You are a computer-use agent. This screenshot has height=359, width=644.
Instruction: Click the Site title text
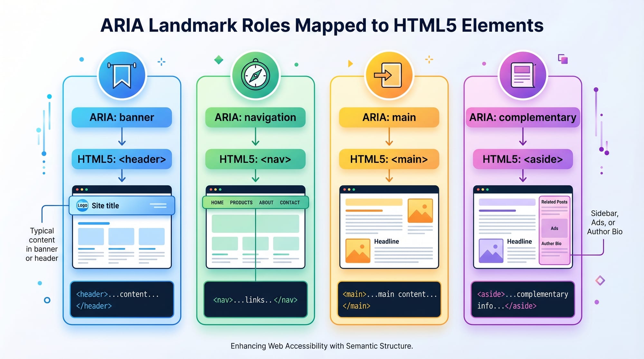105,206
